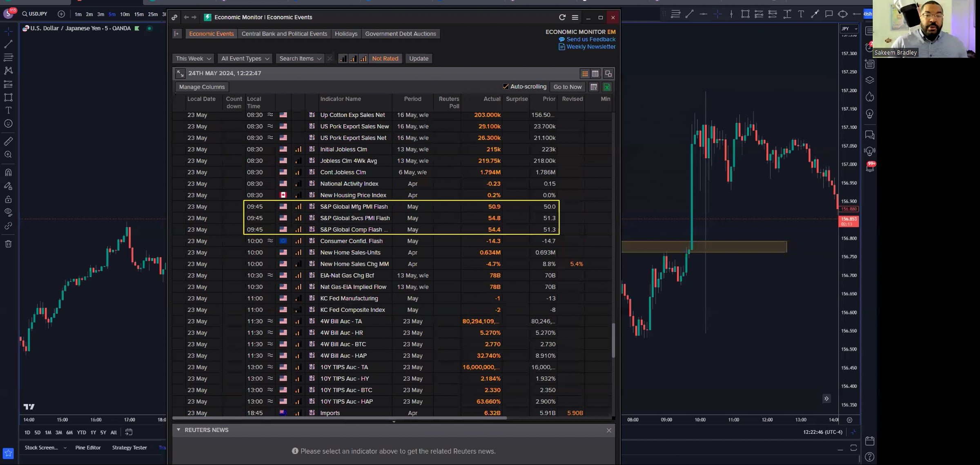The height and width of the screenshot is (465, 980).
Task: Open the Weekly Newsletter link
Action: point(590,47)
